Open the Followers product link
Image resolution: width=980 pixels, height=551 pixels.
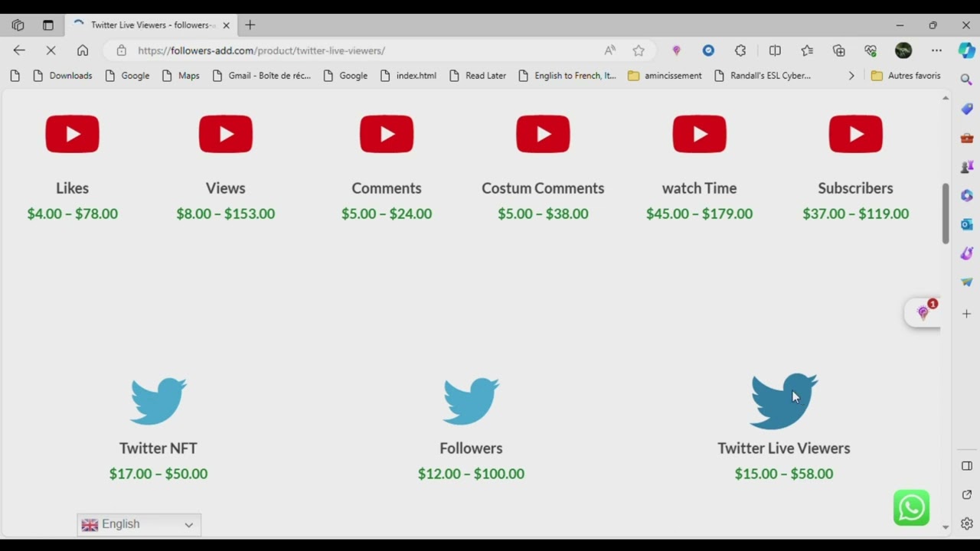click(471, 448)
